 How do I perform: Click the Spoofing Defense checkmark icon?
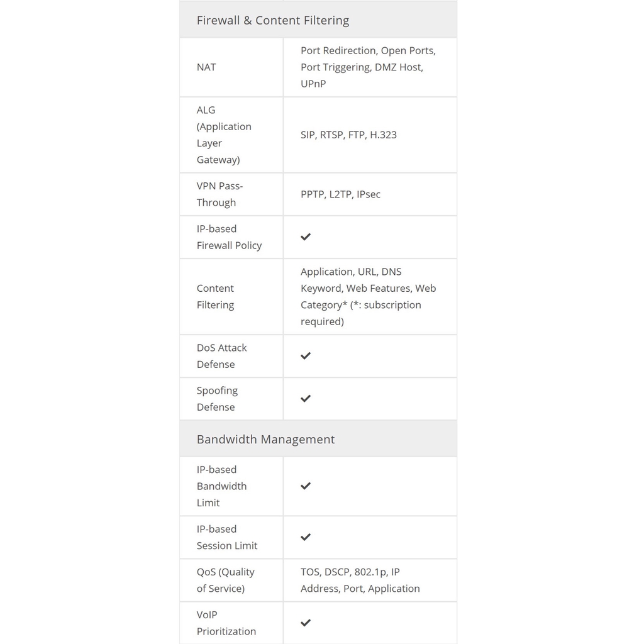(306, 399)
